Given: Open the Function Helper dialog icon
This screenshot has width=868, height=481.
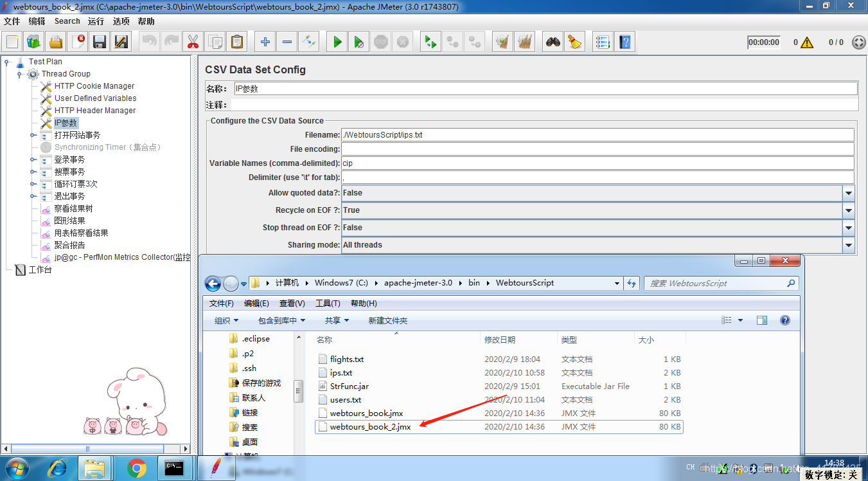Looking at the screenshot, I should 603,42.
